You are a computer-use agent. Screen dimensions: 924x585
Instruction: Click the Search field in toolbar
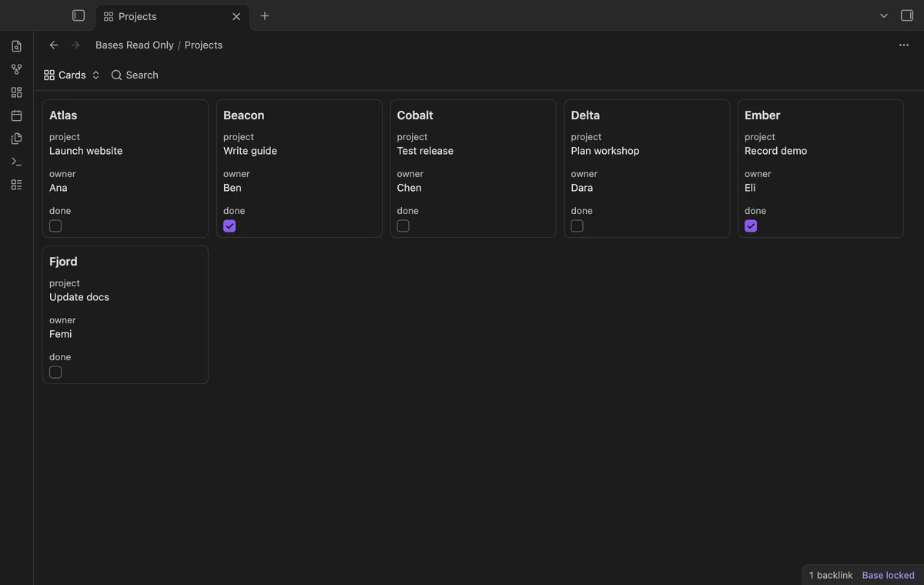(x=135, y=75)
